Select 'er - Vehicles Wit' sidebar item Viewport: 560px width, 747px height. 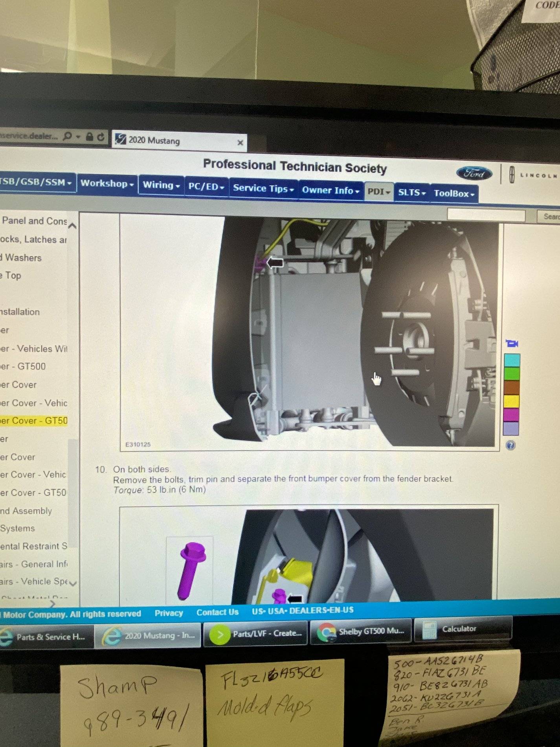34,349
